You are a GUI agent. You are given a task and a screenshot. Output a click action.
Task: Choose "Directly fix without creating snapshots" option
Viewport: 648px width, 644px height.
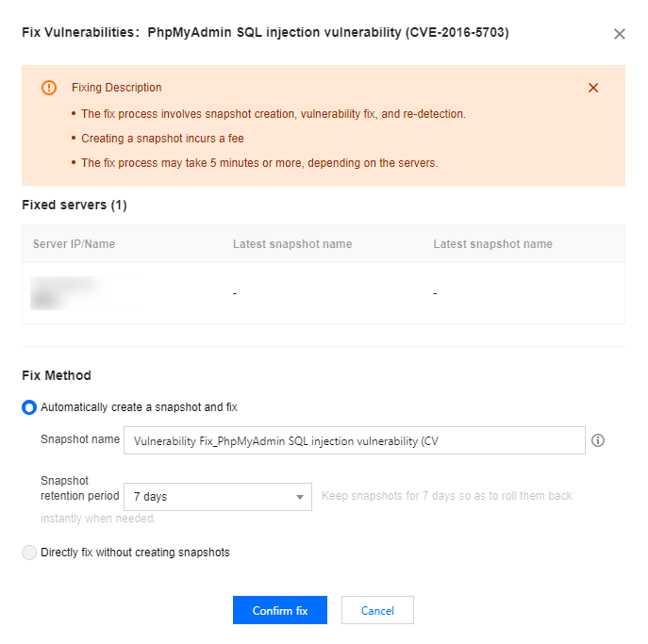pyautogui.click(x=29, y=553)
